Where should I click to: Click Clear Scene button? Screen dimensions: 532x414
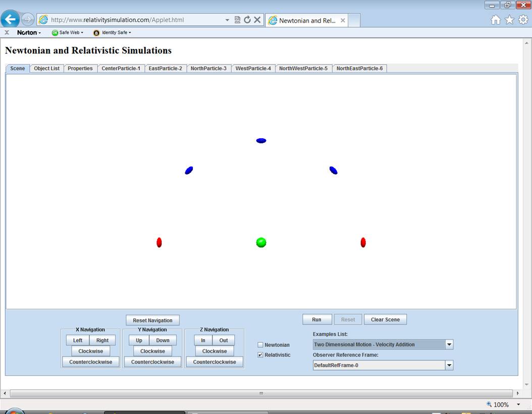pos(385,320)
